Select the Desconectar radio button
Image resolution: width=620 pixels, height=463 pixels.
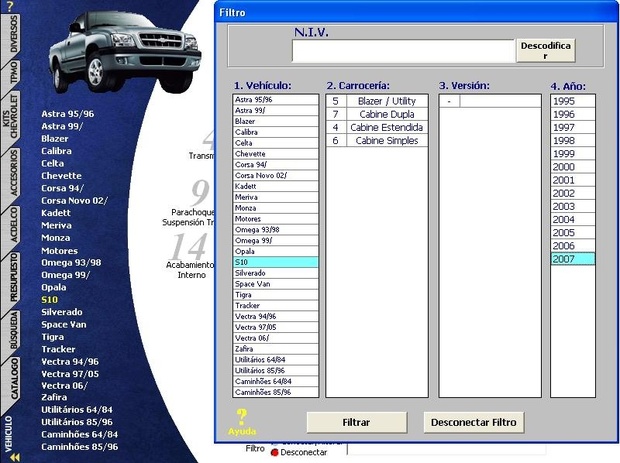click(x=274, y=452)
